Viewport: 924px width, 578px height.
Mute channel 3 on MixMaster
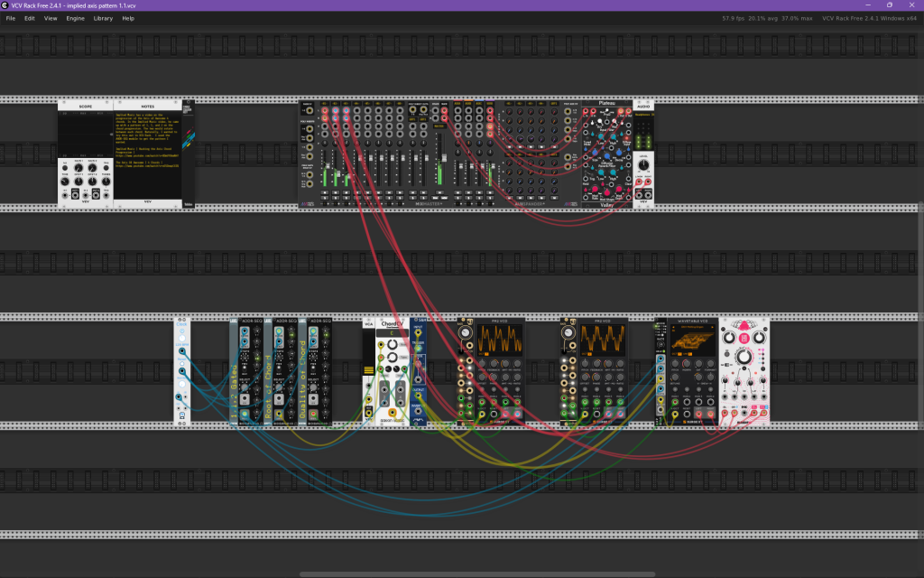click(346, 192)
